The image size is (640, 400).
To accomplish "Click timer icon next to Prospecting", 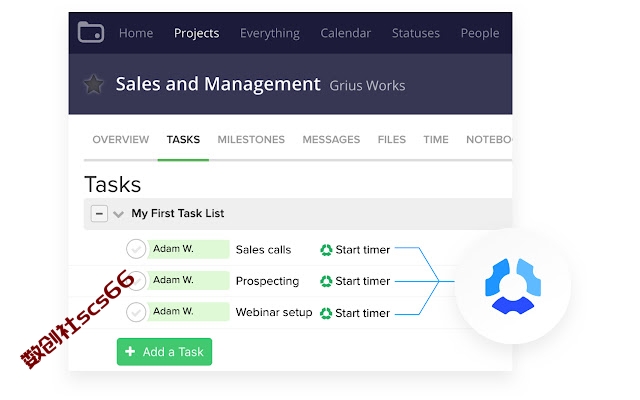I will (x=326, y=281).
